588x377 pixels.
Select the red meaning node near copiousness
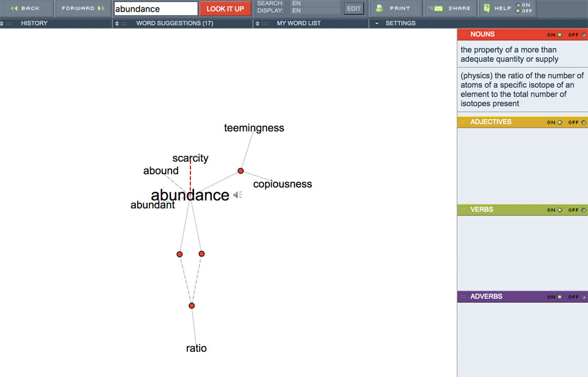pos(241,170)
